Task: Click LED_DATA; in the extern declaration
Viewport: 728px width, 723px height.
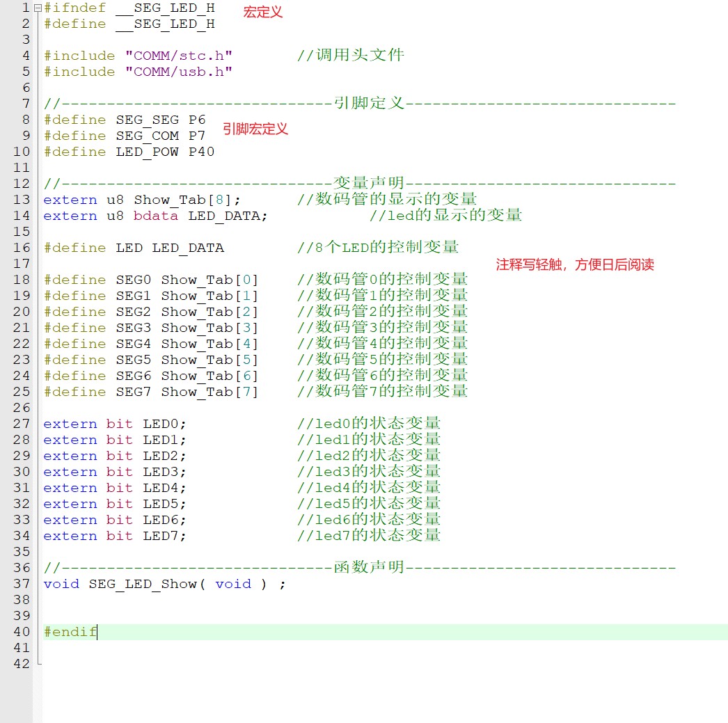Action: [x=228, y=216]
